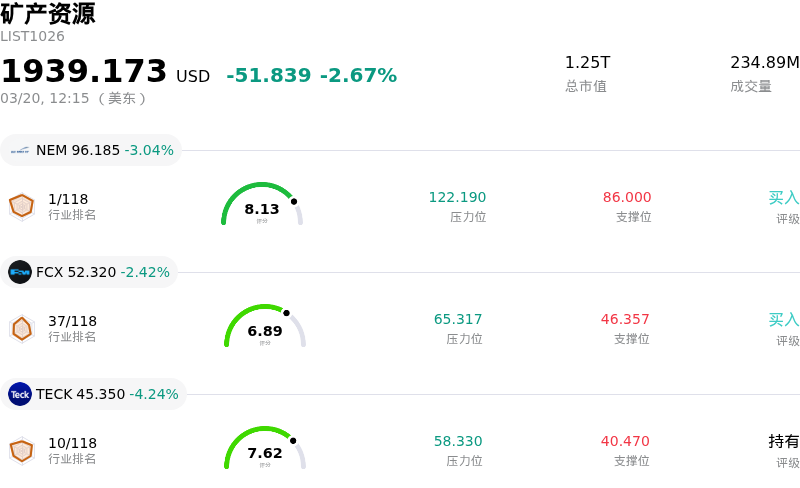Click the TECK 7.62 score gauge
This screenshot has width=800, height=488.
pyautogui.click(x=265, y=449)
